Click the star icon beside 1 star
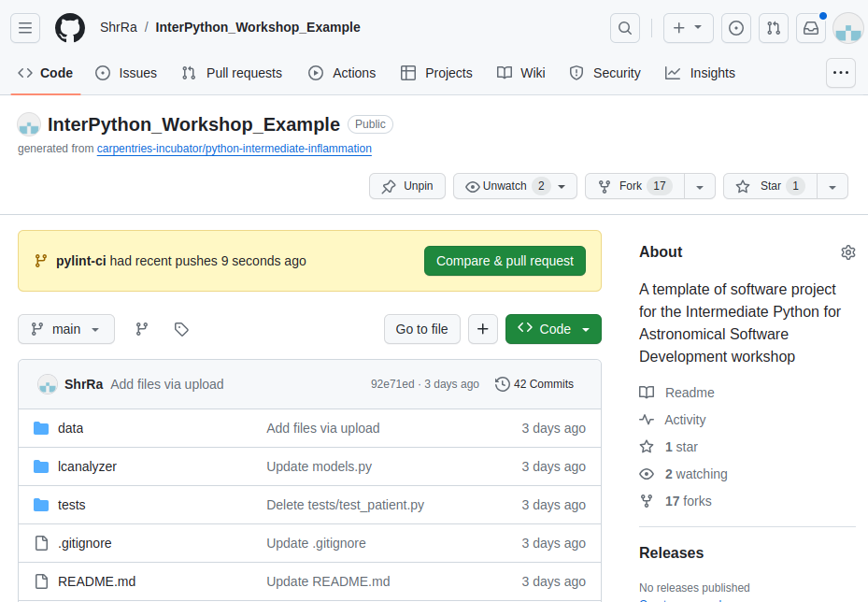This screenshot has width=868, height=602. pyautogui.click(x=647, y=447)
